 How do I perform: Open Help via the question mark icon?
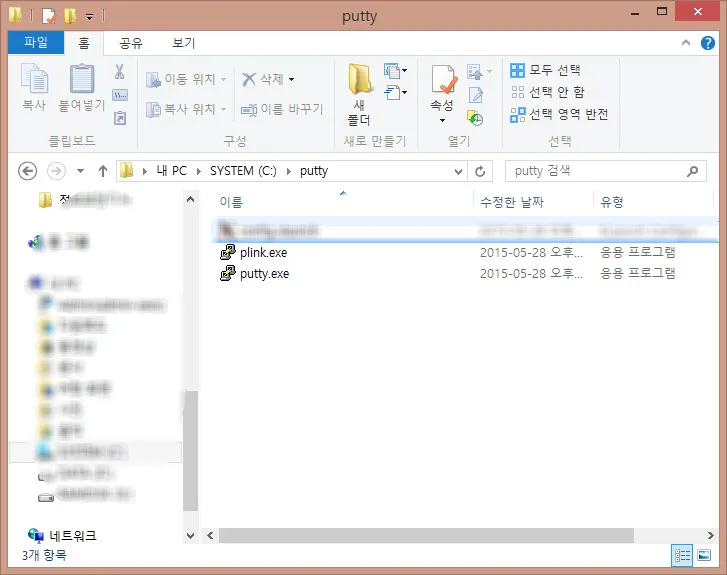point(708,43)
